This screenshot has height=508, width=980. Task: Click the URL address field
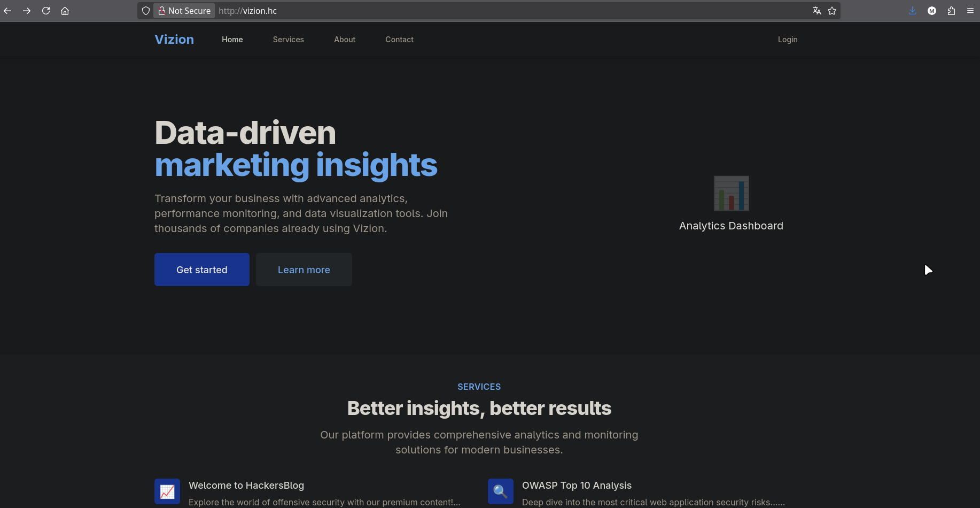[x=481, y=11]
